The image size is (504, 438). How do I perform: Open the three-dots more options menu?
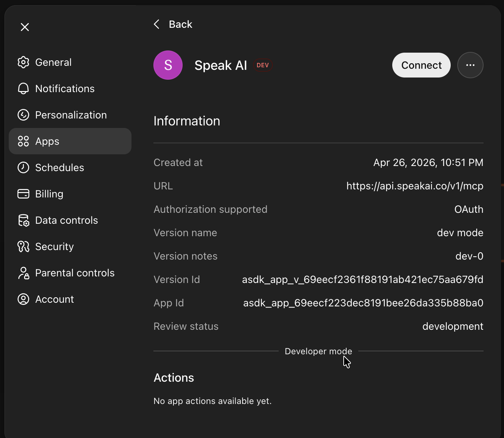tap(470, 65)
